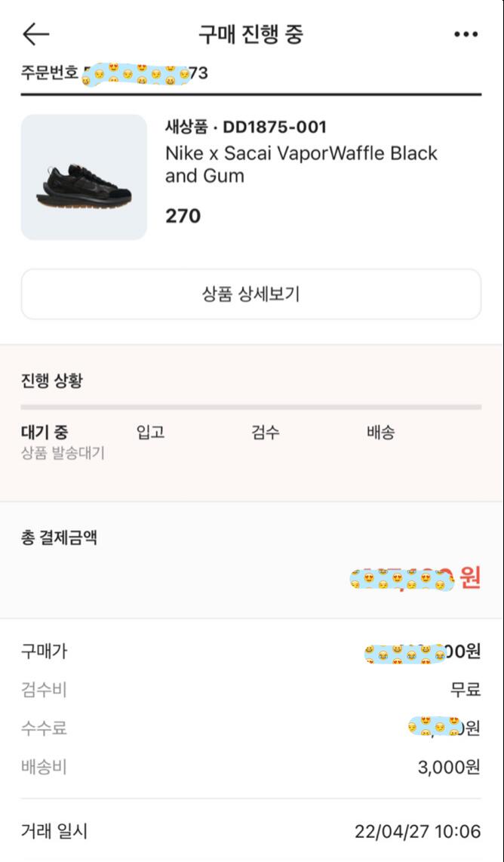Screen dimensions: 504x862
Task: Tap the black sneaker product thumbnail
Action: point(84,177)
